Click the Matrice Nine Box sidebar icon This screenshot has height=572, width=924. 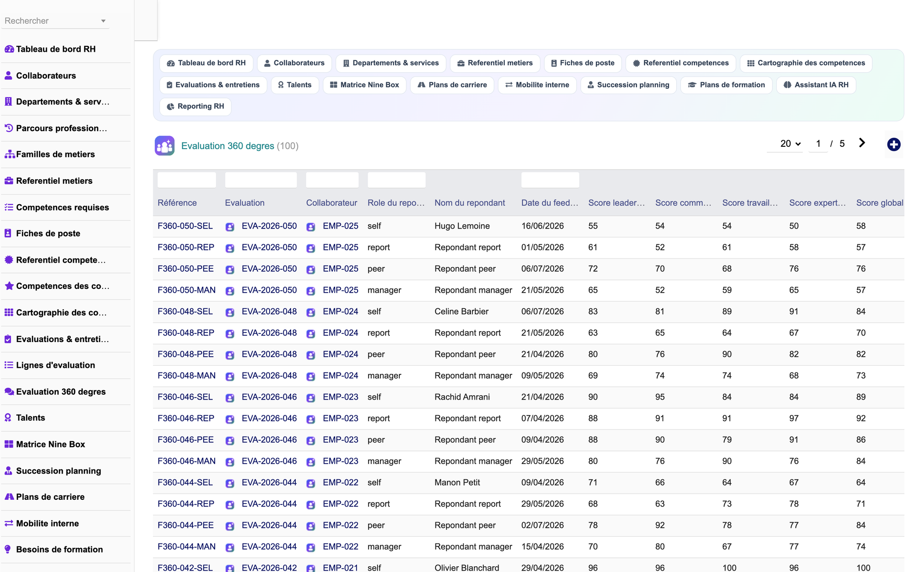click(9, 444)
